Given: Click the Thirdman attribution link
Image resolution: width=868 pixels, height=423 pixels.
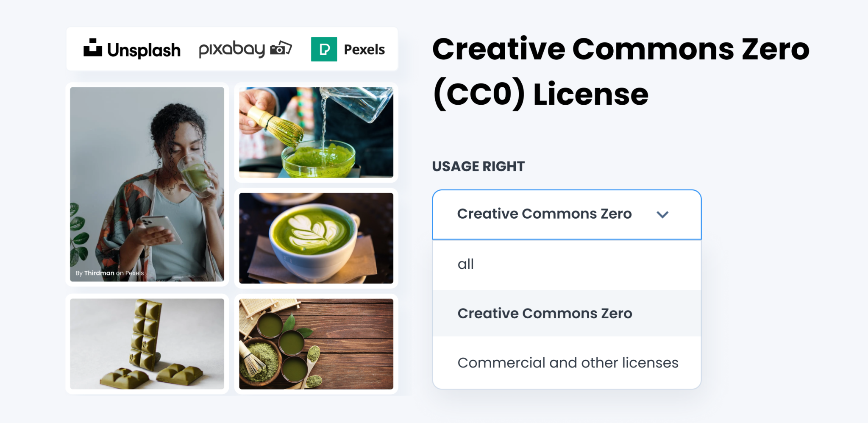Looking at the screenshot, I should pos(100,273).
